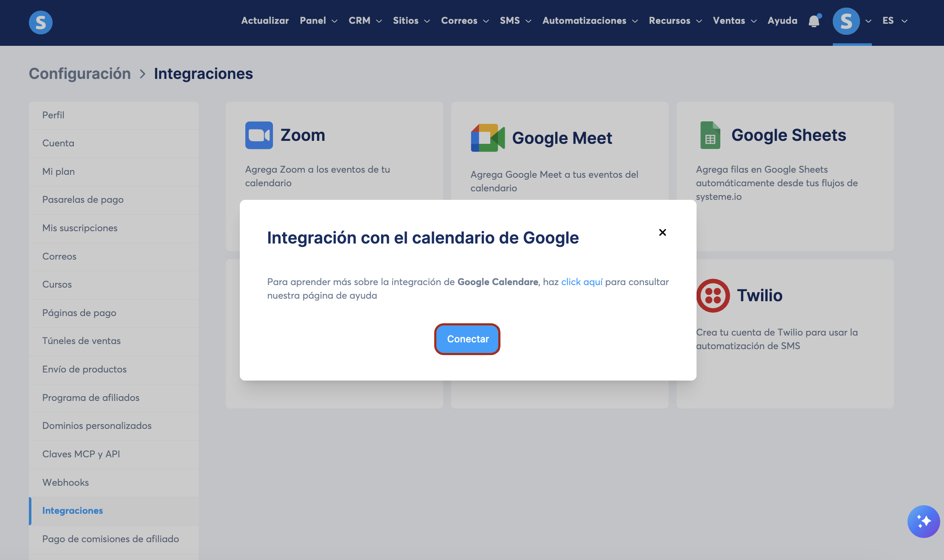Go to Mi plan in sidebar
Screen dimensions: 944x560
pyautogui.click(x=114, y=172)
